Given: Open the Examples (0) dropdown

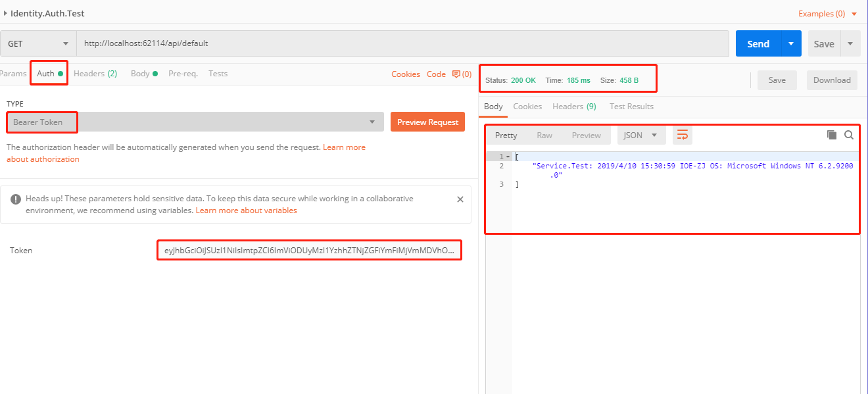Looking at the screenshot, I should click(828, 14).
